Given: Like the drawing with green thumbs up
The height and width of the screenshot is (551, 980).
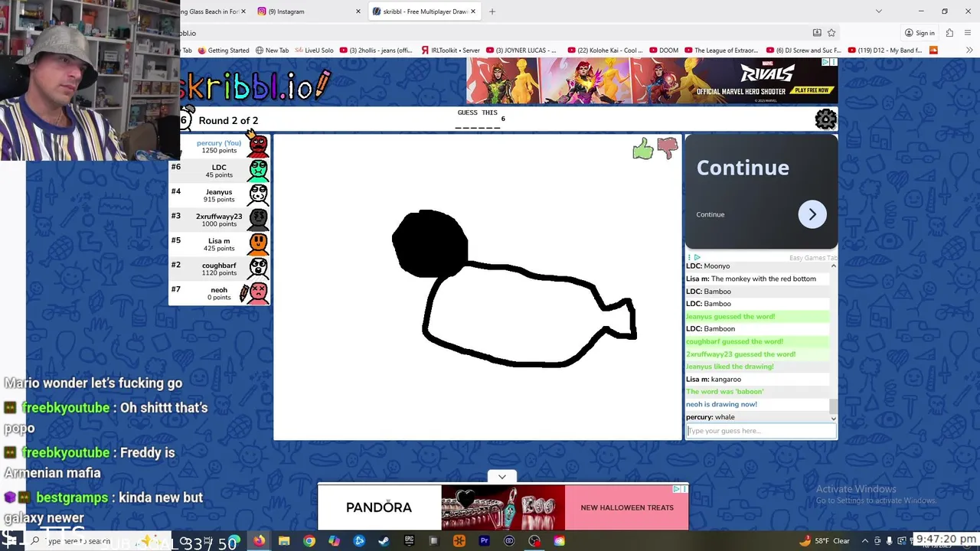Looking at the screenshot, I should click(643, 149).
